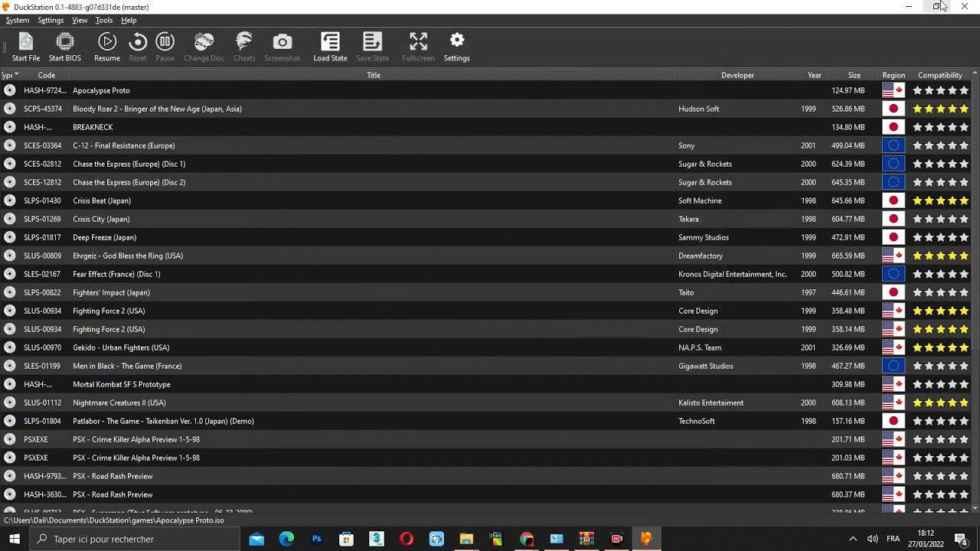Click the Windows taskbar search box
This screenshot has height=551, width=980.
pos(135,539)
